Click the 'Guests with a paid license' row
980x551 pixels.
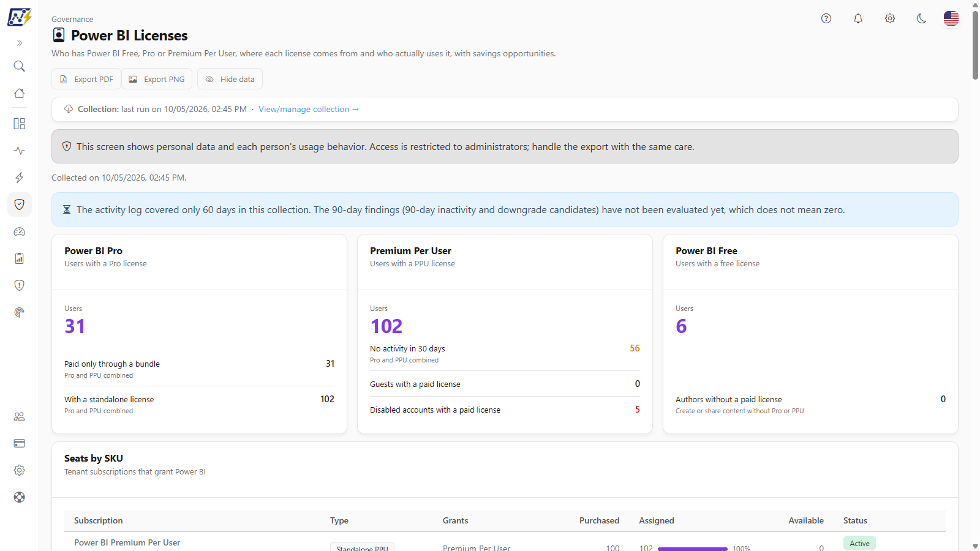pos(505,384)
